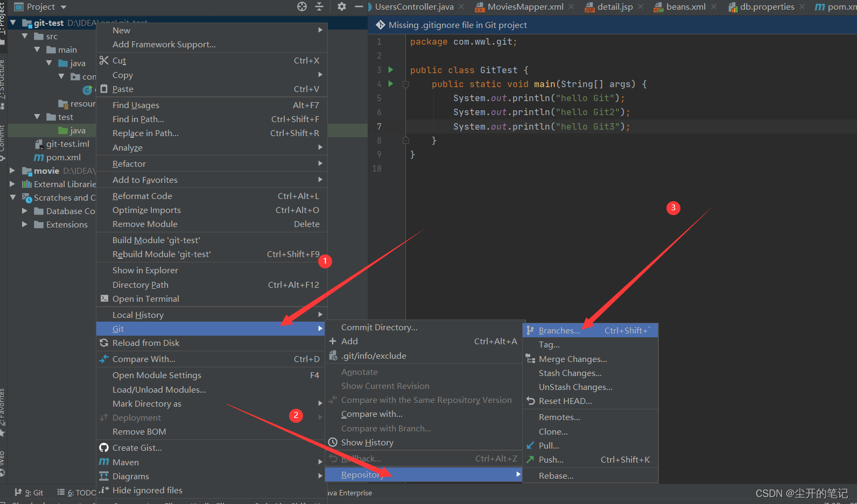Collapse the test folder node

pyautogui.click(x=37, y=117)
